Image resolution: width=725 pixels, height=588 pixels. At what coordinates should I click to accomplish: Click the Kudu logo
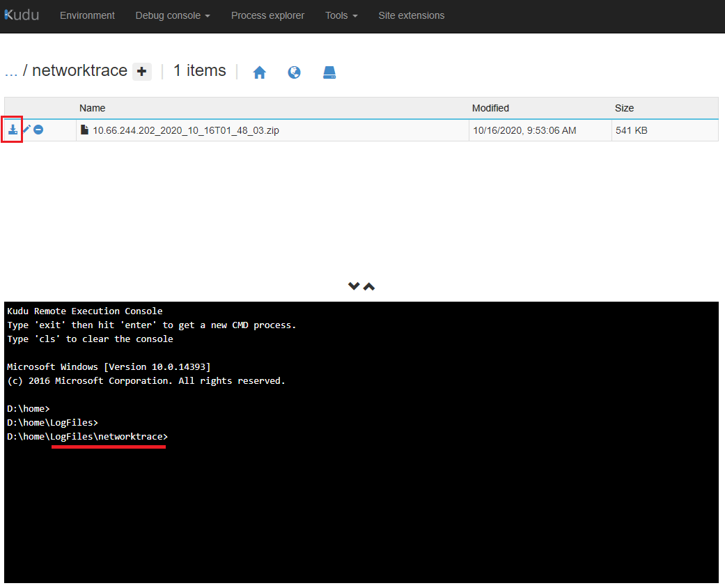coord(22,15)
